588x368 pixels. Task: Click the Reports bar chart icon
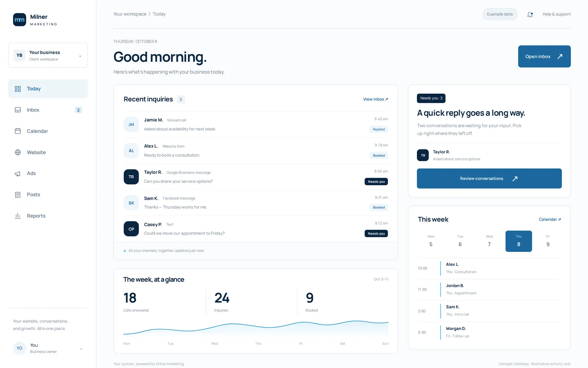click(18, 216)
